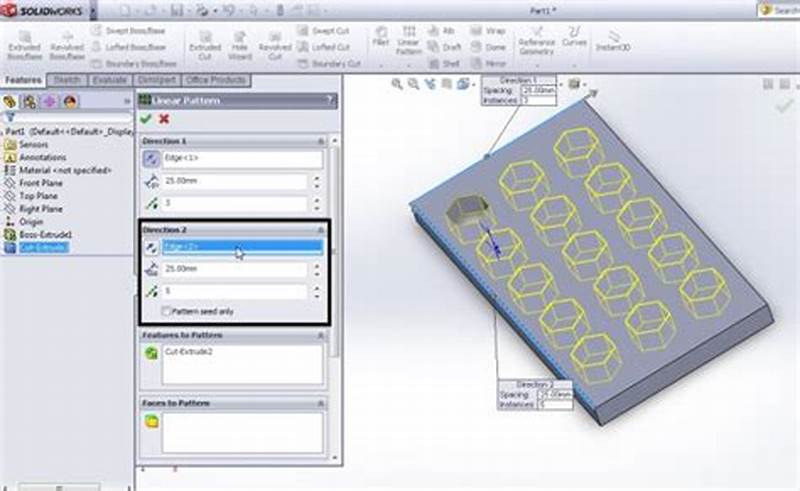Click Direction 1 Edge<1> selection box
Screen dimensions: 800x491
pyautogui.click(x=242, y=159)
